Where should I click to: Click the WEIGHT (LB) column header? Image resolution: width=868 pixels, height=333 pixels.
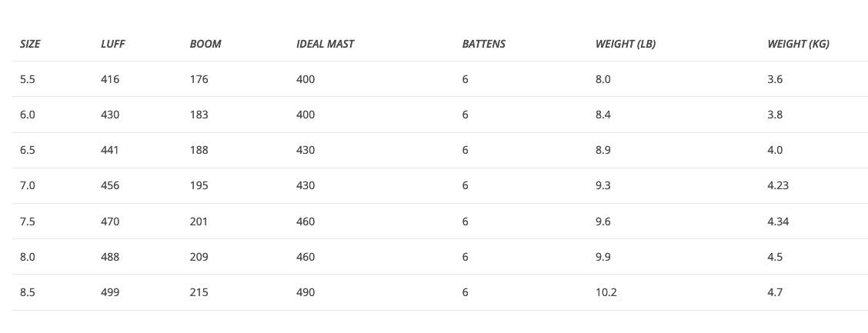tap(625, 44)
